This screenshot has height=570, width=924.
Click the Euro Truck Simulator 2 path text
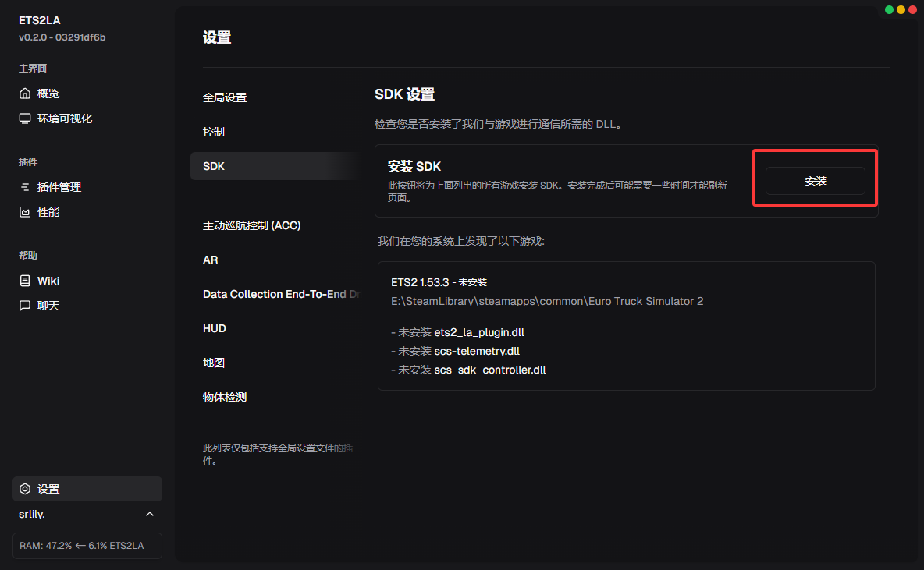pyautogui.click(x=547, y=301)
